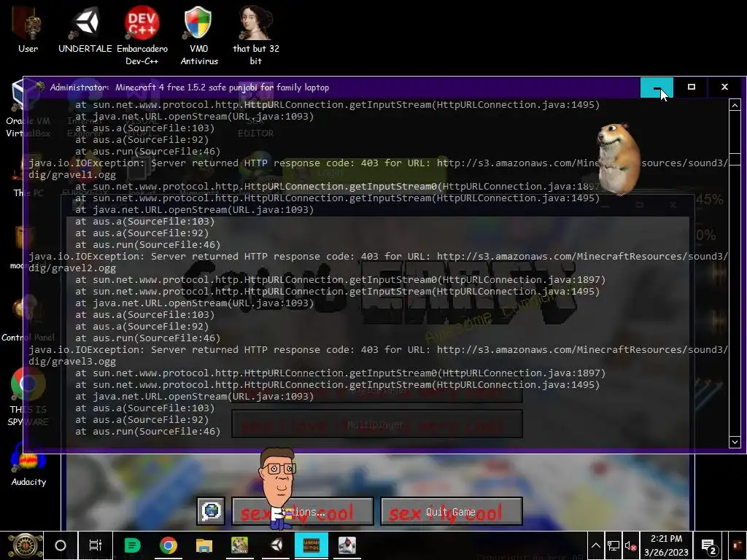Click the 'dig/gravel1.ogg' console line
Screen dimensions: 747x560
point(72,175)
